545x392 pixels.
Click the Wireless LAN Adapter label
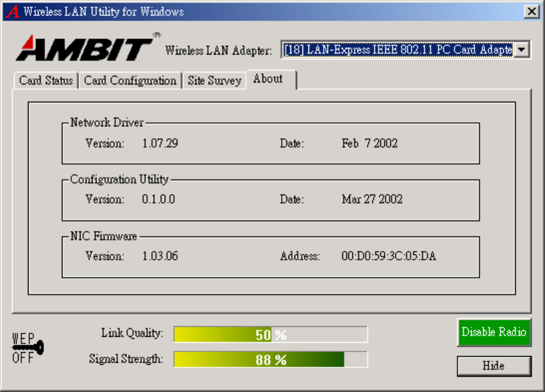click(x=218, y=50)
